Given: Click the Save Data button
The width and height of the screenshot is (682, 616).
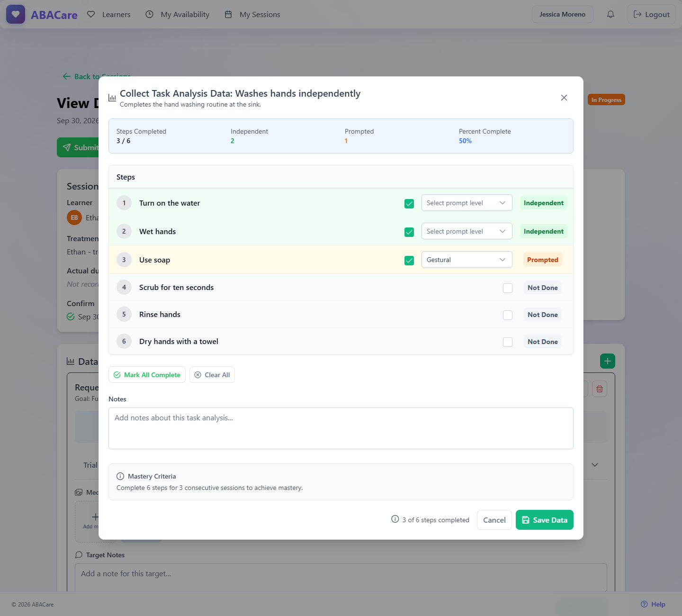Looking at the screenshot, I should [545, 520].
